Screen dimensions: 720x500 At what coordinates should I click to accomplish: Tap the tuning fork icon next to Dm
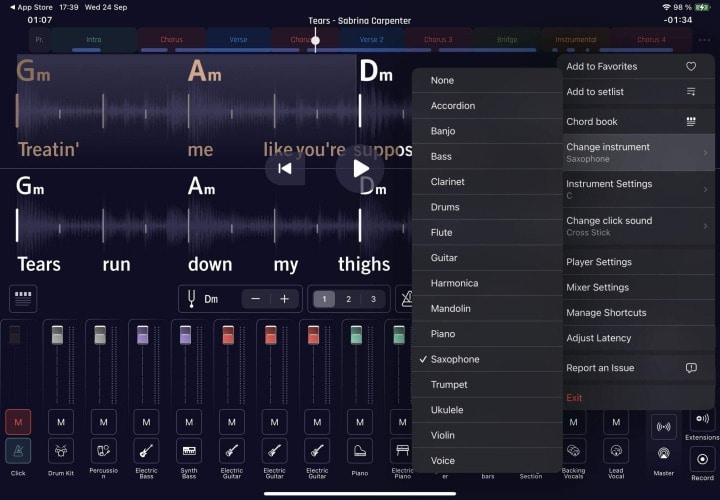click(191, 299)
